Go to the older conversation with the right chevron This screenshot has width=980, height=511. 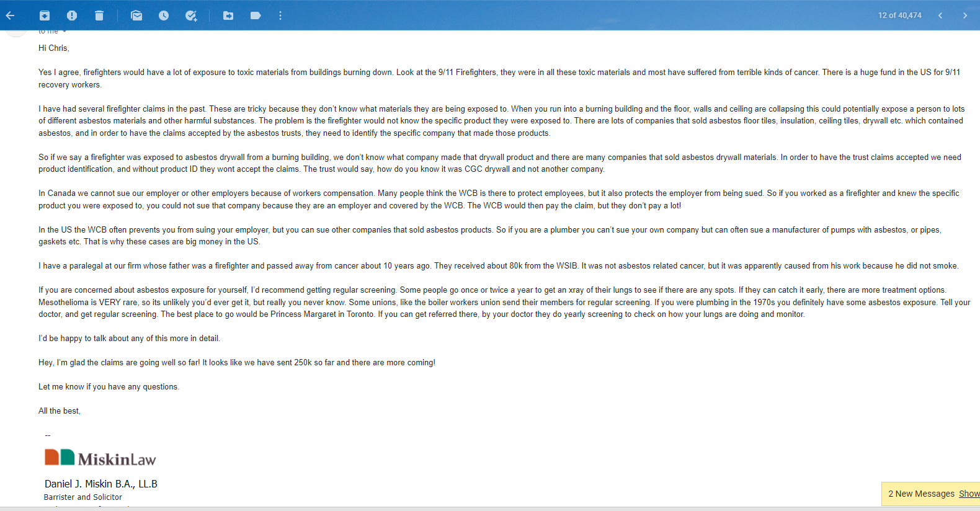(965, 16)
